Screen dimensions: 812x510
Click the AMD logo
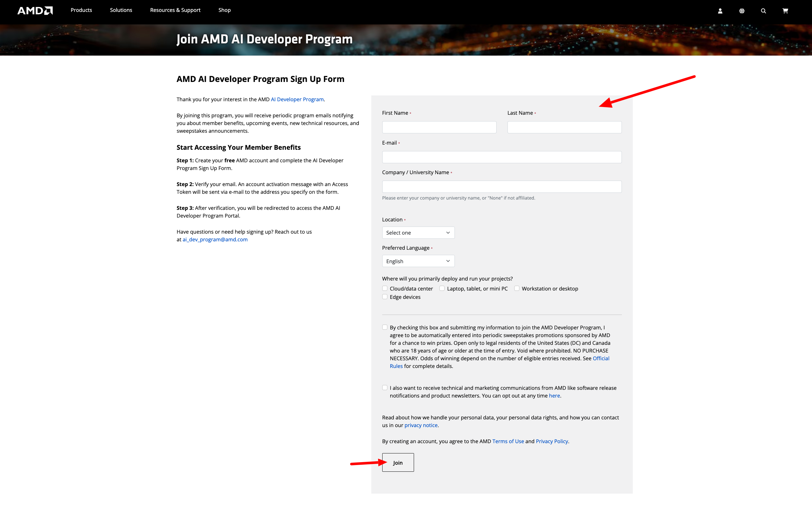click(x=35, y=11)
